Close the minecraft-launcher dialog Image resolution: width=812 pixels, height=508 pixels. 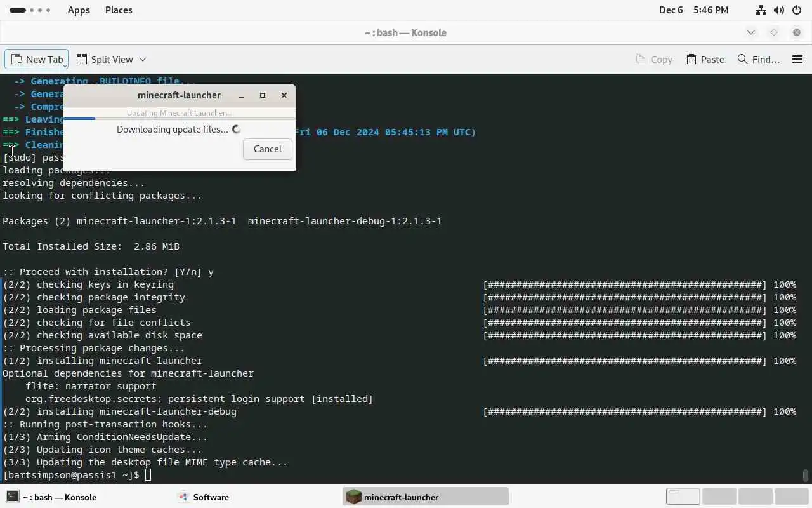point(284,95)
